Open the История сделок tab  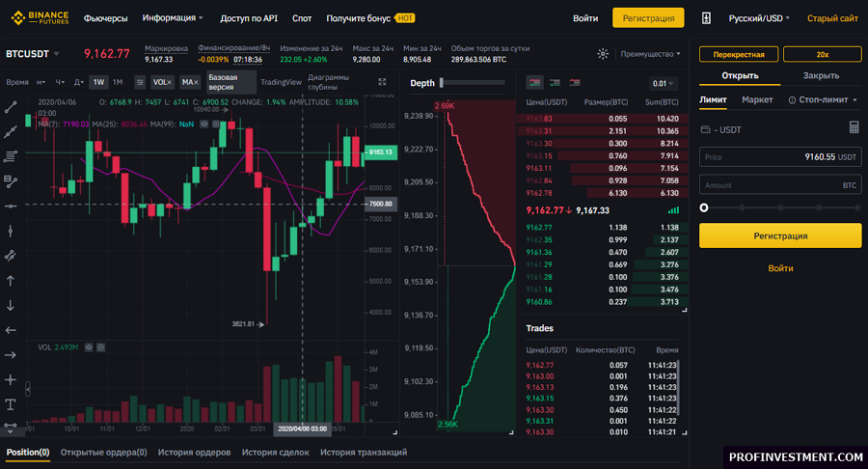275,452
